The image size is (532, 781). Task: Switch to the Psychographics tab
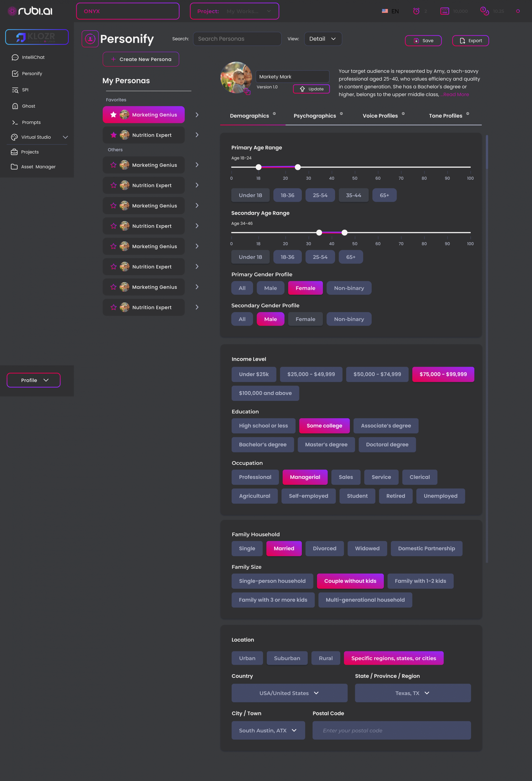pos(315,116)
